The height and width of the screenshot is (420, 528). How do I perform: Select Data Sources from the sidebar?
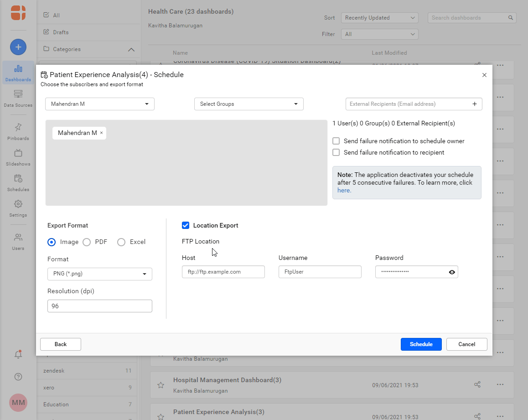click(x=18, y=98)
